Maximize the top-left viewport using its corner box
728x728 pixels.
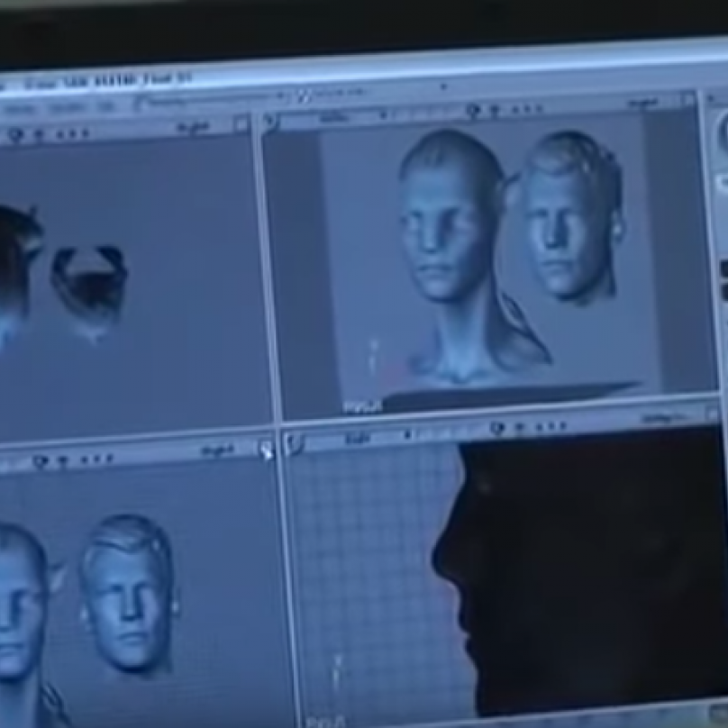pyautogui.click(x=241, y=125)
